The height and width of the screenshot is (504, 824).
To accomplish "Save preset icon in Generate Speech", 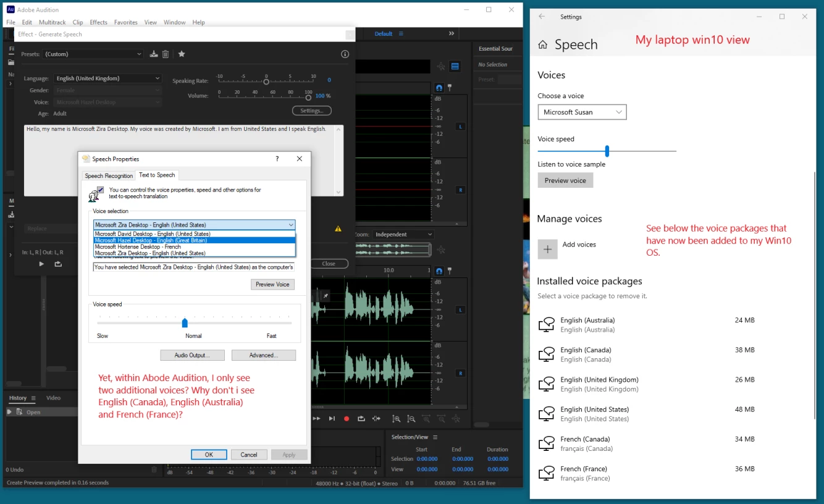I will click(154, 54).
